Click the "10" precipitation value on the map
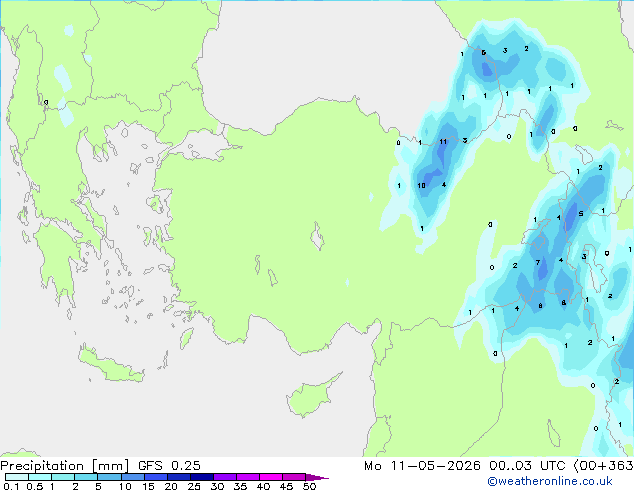Screen dimensions: 634x490 click(x=421, y=186)
